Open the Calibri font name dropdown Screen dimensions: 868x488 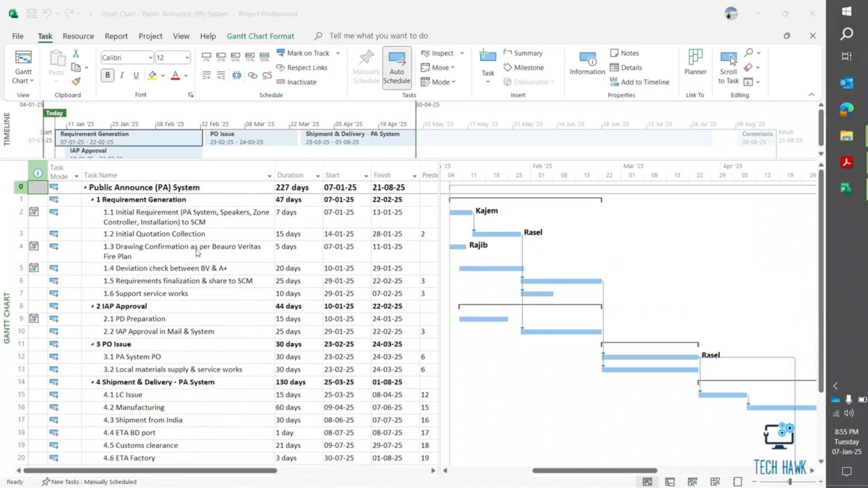click(150, 58)
